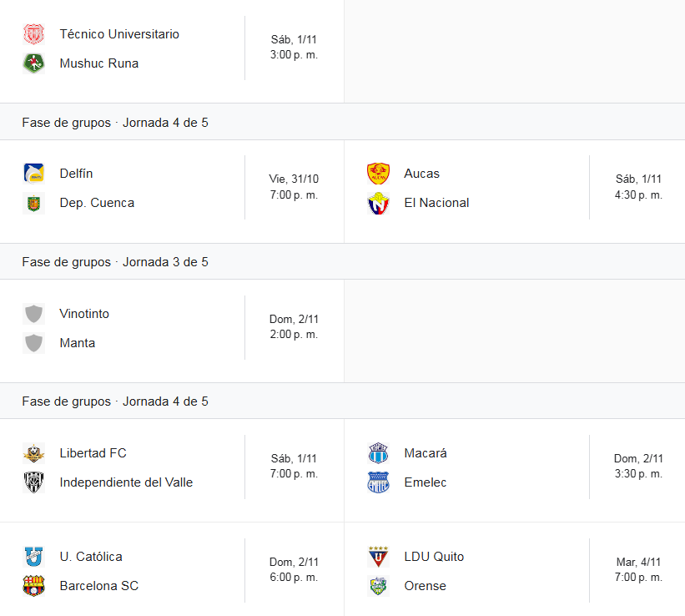Click the Fase de grupos Jornada 3 de 5 header
This screenshot has width=685, height=616.
(x=115, y=262)
